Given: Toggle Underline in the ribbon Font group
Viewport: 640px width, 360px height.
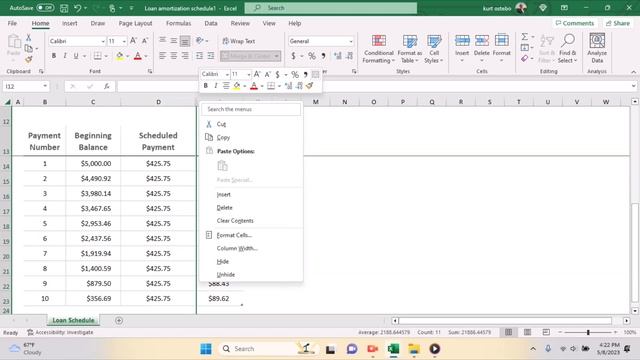Looking at the screenshot, I should 76,56.
